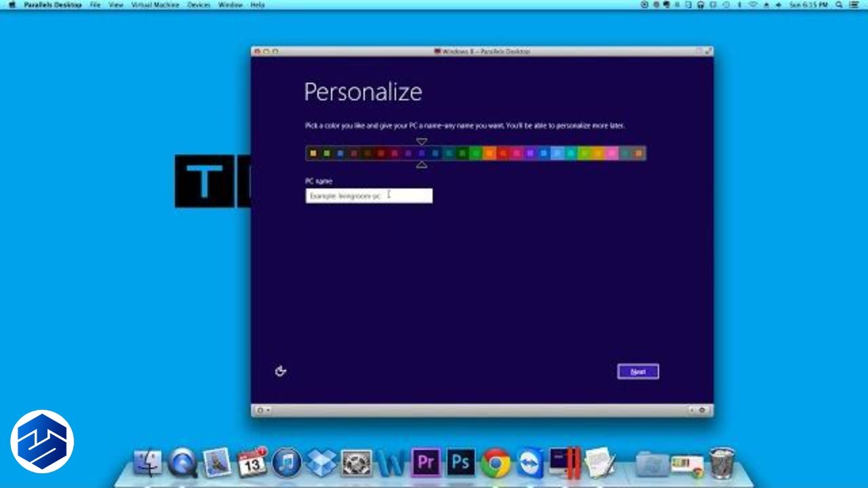Screen dimensions: 868x488
Task: Launch QuickTime Player from the dock
Action: coord(182,463)
